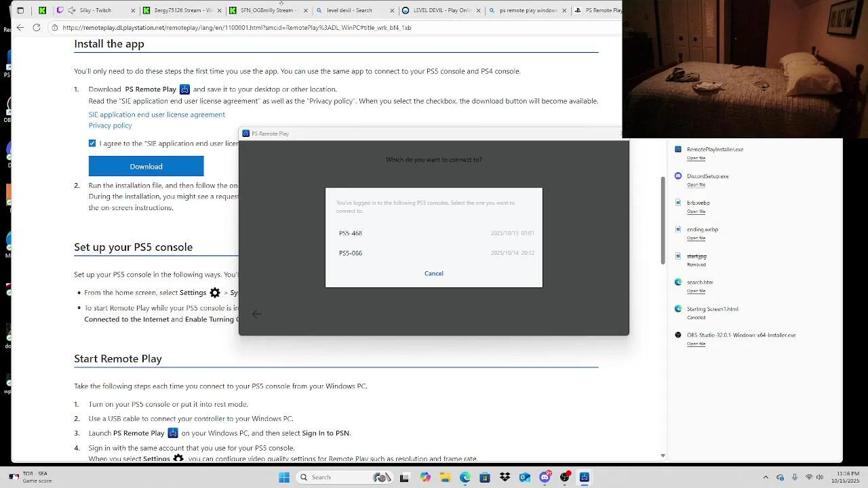
Task: Launch Copilot from the taskbar
Action: point(425,477)
